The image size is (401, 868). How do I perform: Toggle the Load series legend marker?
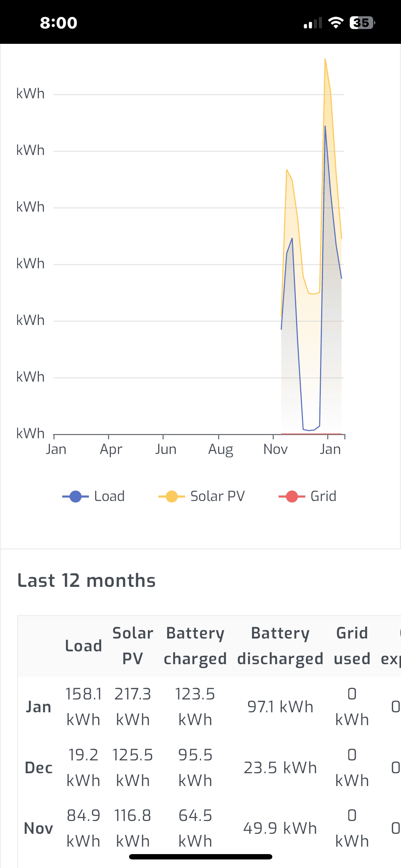(76, 496)
